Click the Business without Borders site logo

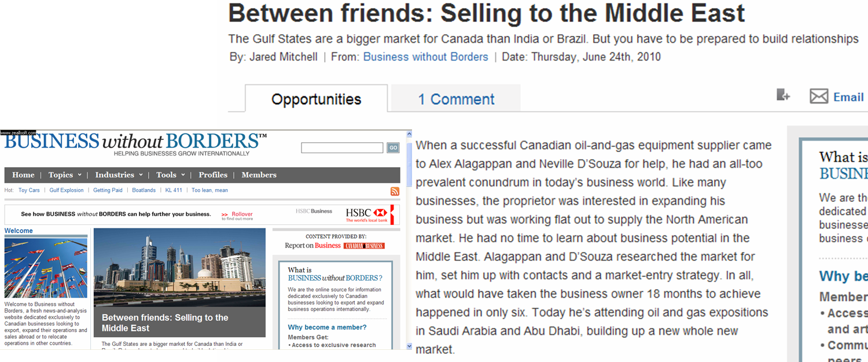[135, 143]
